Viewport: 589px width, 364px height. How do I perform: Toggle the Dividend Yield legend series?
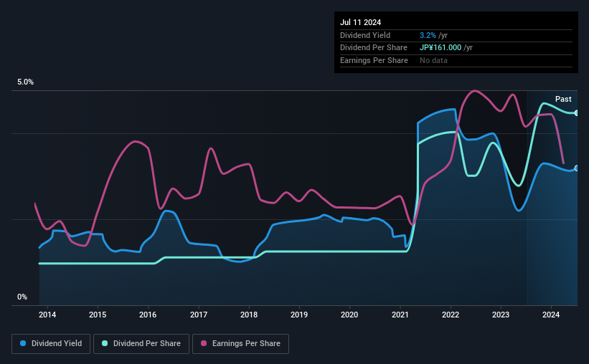pyautogui.click(x=52, y=344)
